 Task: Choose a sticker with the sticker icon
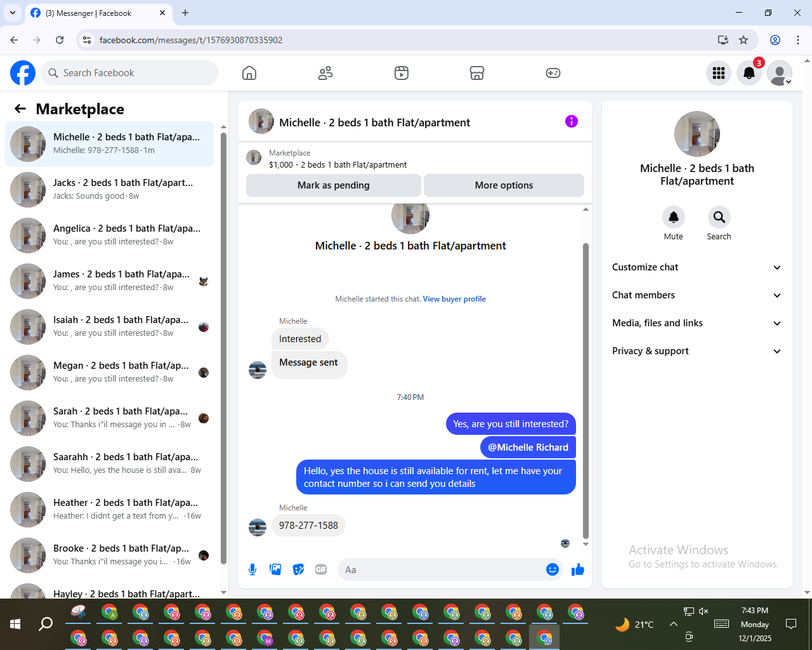(x=298, y=569)
